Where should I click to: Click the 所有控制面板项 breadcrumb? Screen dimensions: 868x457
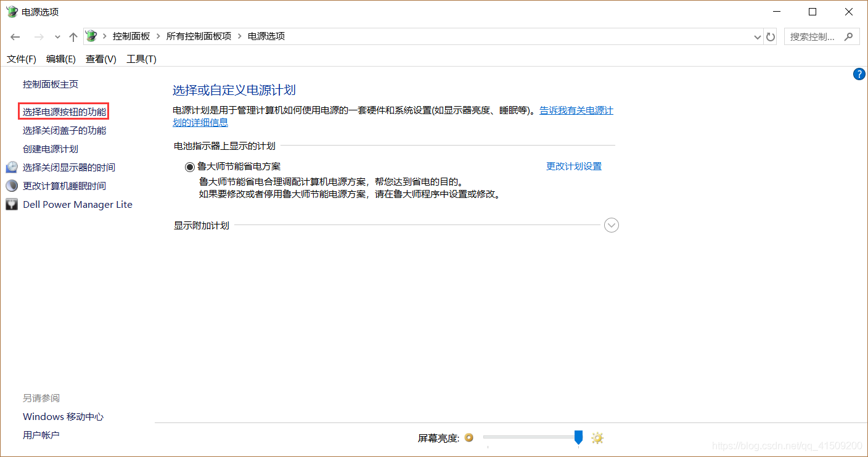click(199, 36)
